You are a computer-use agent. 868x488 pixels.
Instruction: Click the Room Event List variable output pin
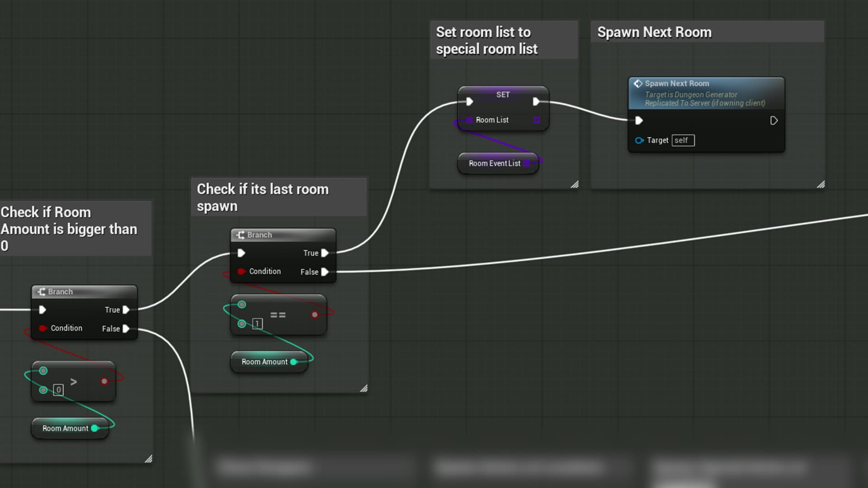(x=526, y=164)
